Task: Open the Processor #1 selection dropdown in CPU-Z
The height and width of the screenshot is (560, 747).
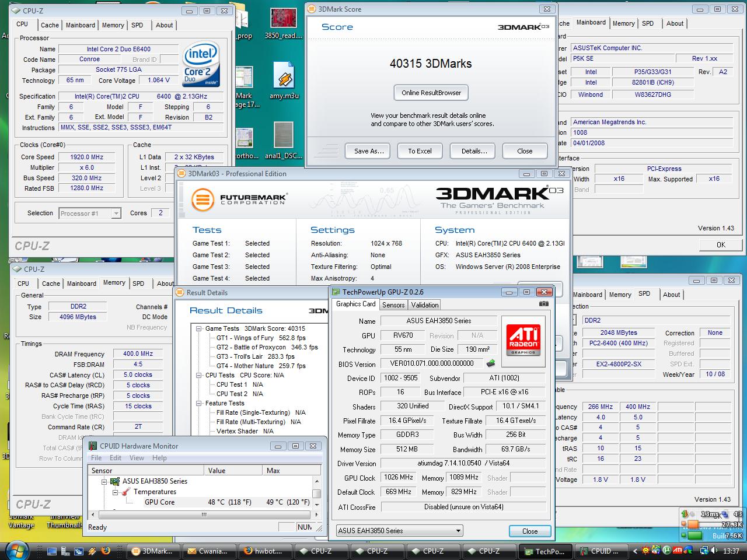Action: (90, 213)
